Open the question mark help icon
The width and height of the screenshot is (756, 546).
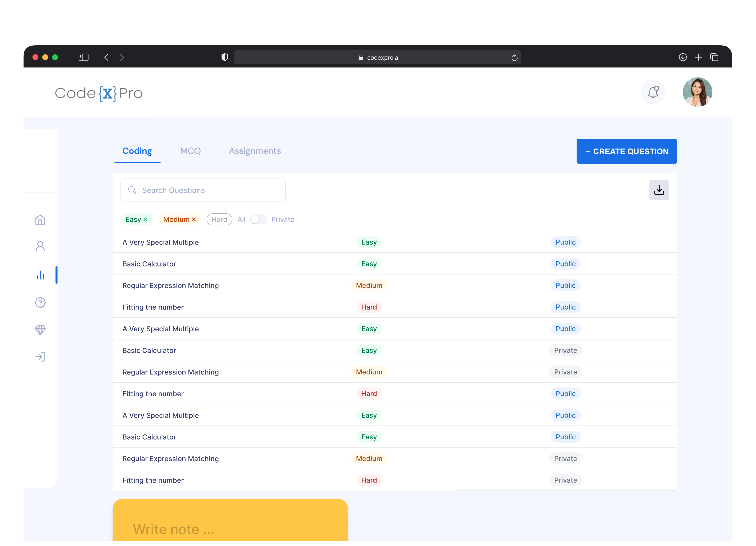[40, 302]
